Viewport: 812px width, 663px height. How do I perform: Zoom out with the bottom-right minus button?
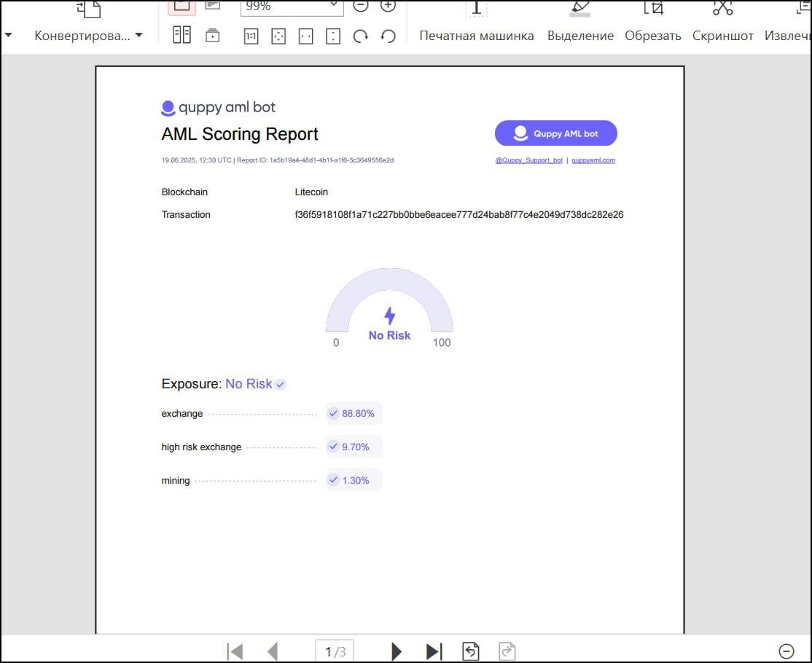pyautogui.click(x=786, y=651)
